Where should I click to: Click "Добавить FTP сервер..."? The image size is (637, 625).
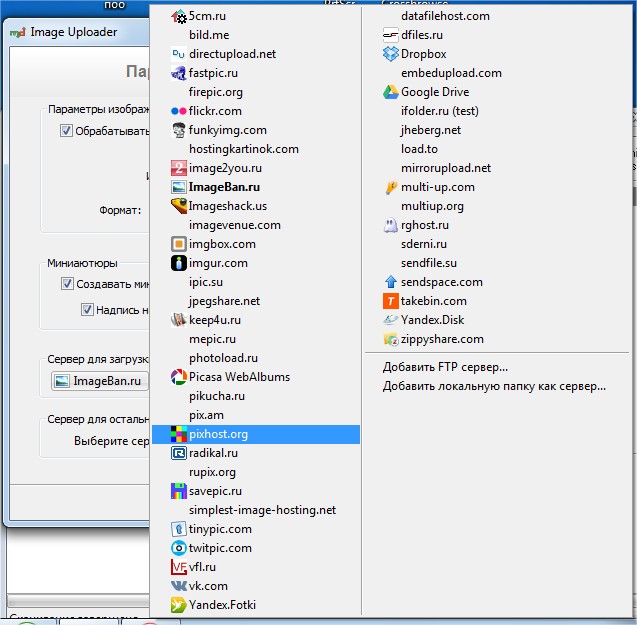pyautogui.click(x=445, y=367)
